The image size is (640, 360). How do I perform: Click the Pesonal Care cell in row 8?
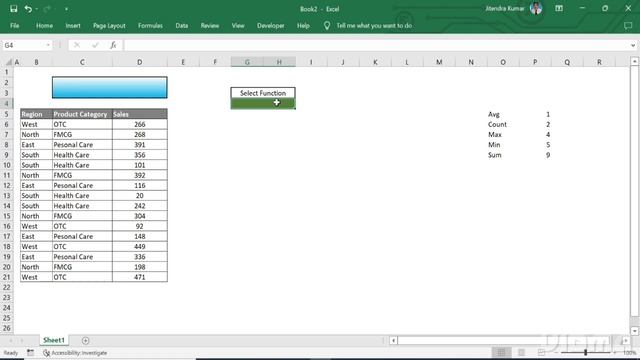pos(82,144)
